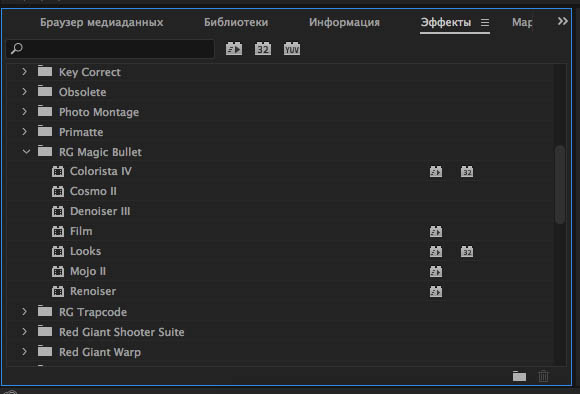Select the RG Magic Bullet folder icon

click(45, 151)
